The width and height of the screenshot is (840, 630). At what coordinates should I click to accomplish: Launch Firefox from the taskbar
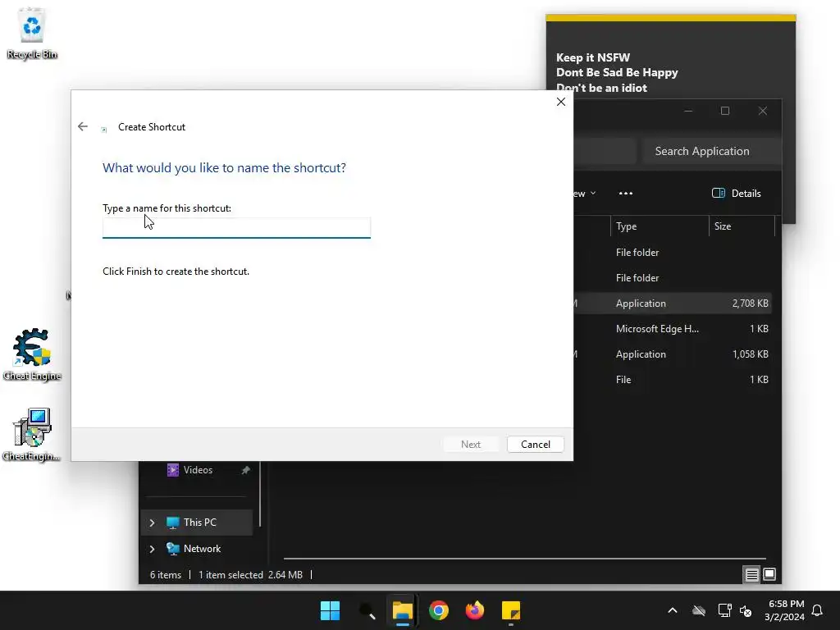tap(475, 610)
